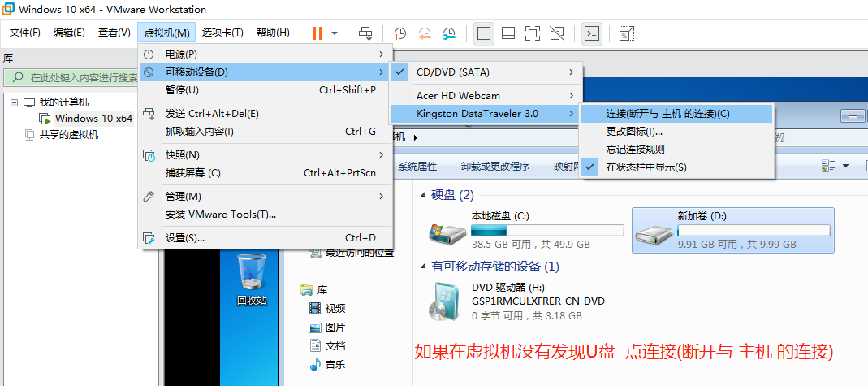Select 忘记连接规则 entry
Screen dimensions: 868x386
[676, 149]
